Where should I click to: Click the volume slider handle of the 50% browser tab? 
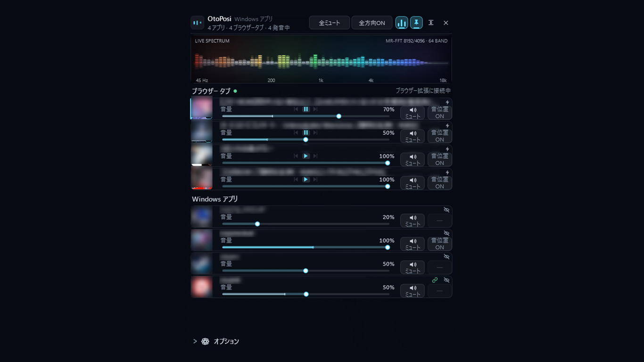pyautogui.click(x=305, y=140)
